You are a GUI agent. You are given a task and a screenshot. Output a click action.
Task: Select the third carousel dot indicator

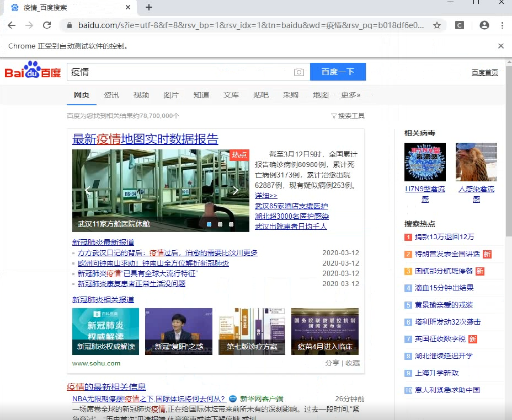tap(231, 224)
